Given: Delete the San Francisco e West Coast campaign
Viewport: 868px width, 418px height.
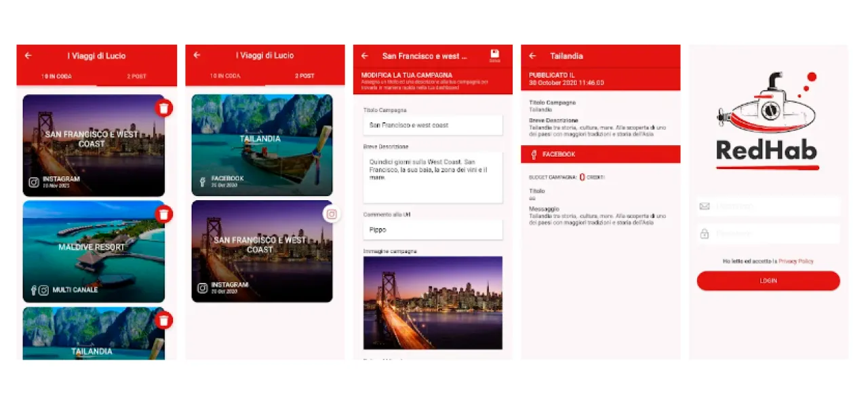Looking at the screenshot, I should click(x=163, y=108).
